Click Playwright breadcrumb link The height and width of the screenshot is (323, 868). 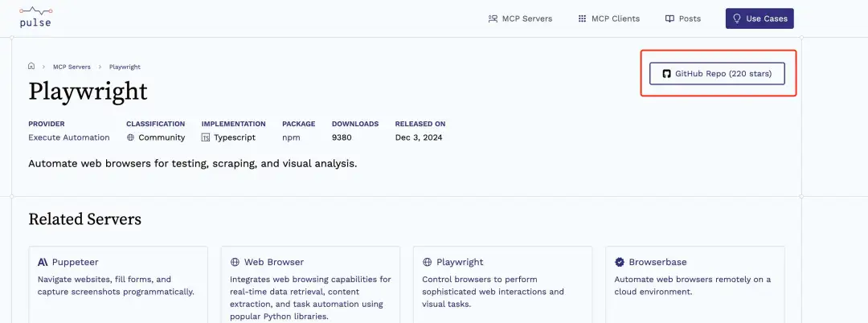tap(125, 67)
